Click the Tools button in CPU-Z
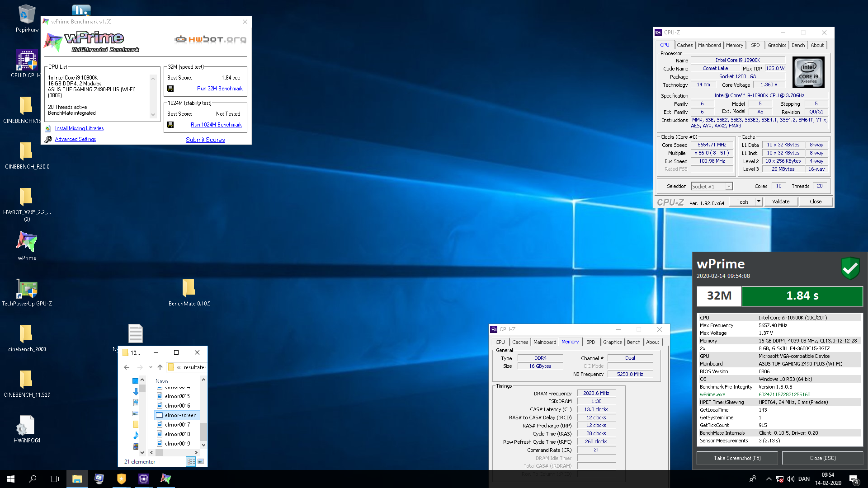The height and width of the screenshot is (488, 868). point(742,202)
